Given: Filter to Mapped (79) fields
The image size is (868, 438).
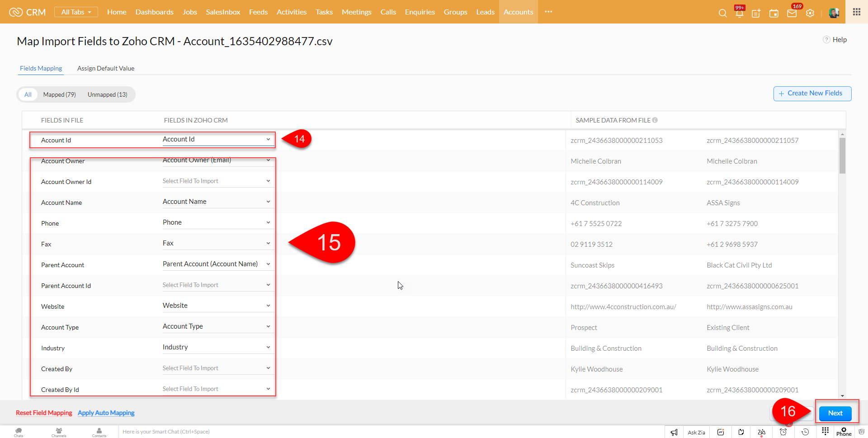Looking at the screenshot, I should [x=60, y=94].
